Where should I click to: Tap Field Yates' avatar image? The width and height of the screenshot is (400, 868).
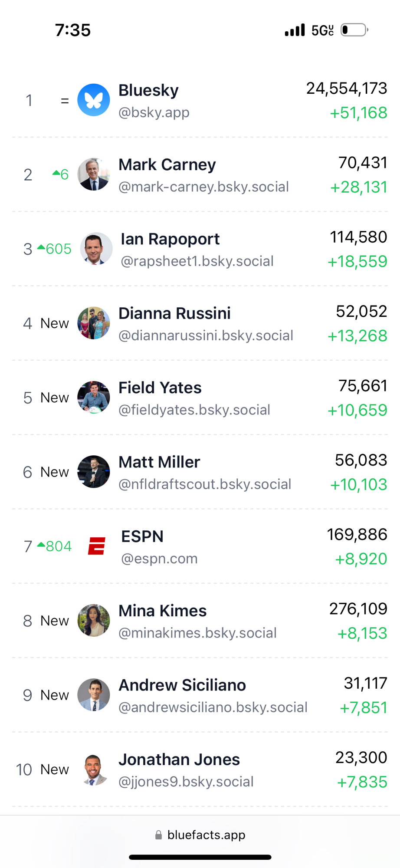click(93, 397)
